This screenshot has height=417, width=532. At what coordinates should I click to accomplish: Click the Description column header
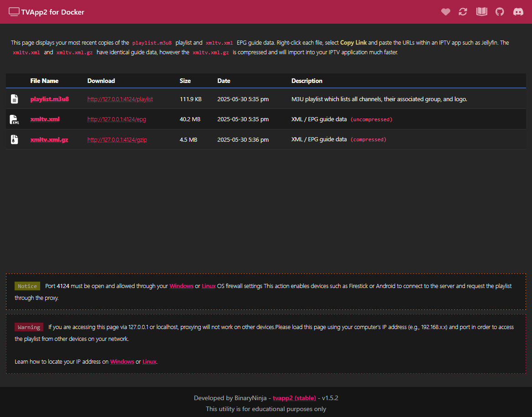tap(307, 81)
